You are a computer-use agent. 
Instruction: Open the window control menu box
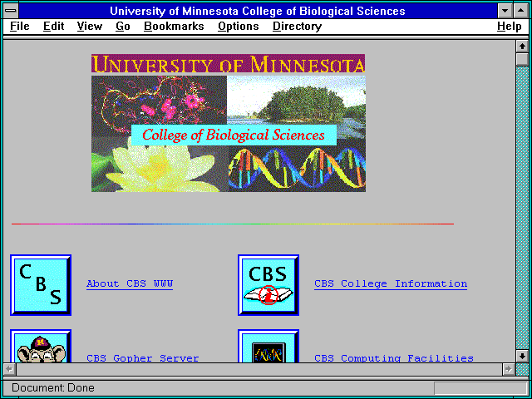click(x=11, y=11)
